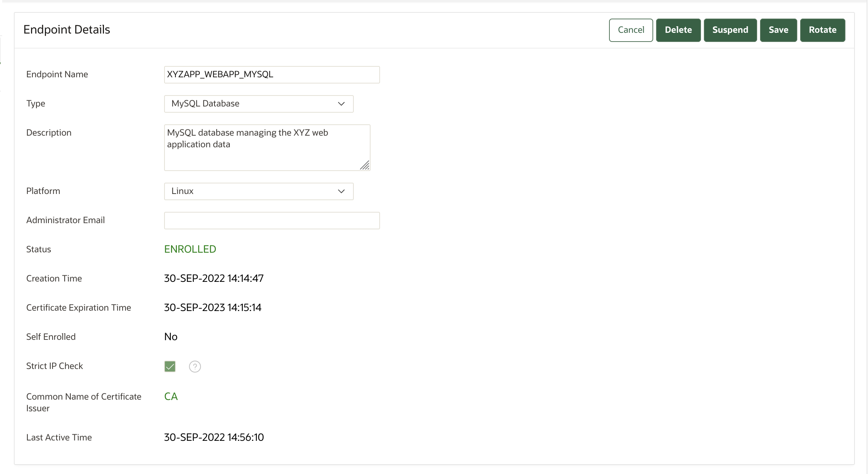Click into the Endpoint Name field

tap(272, 75)
